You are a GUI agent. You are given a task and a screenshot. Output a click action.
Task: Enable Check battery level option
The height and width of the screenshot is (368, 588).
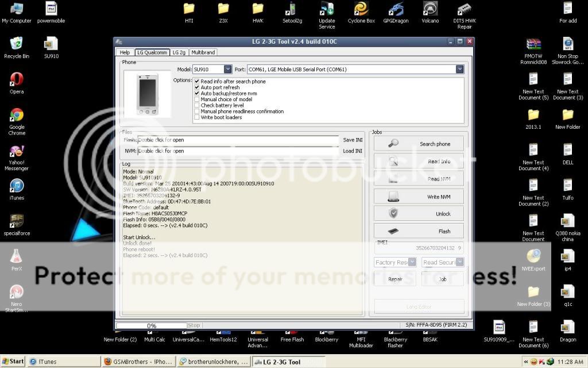196,105
